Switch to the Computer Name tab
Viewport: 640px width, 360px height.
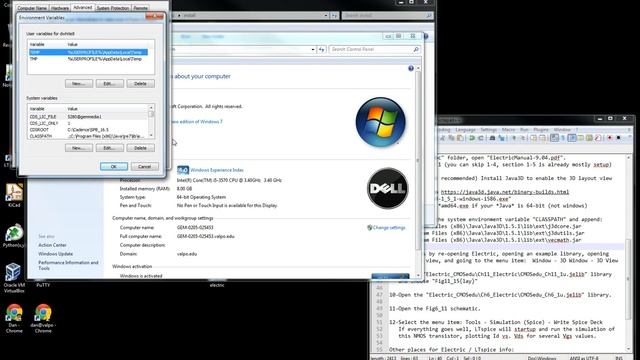click(x=32, y=8)
